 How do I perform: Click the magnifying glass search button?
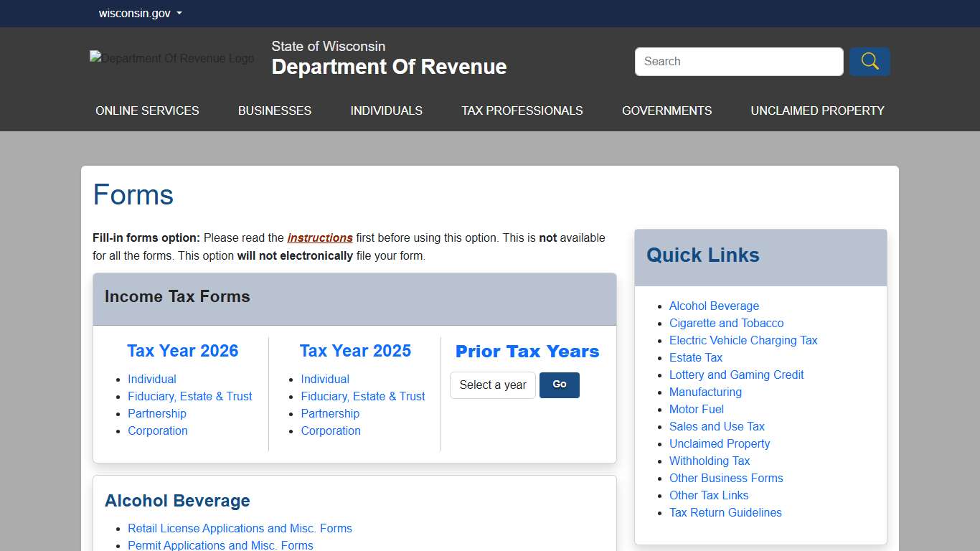tap(870, 62)
